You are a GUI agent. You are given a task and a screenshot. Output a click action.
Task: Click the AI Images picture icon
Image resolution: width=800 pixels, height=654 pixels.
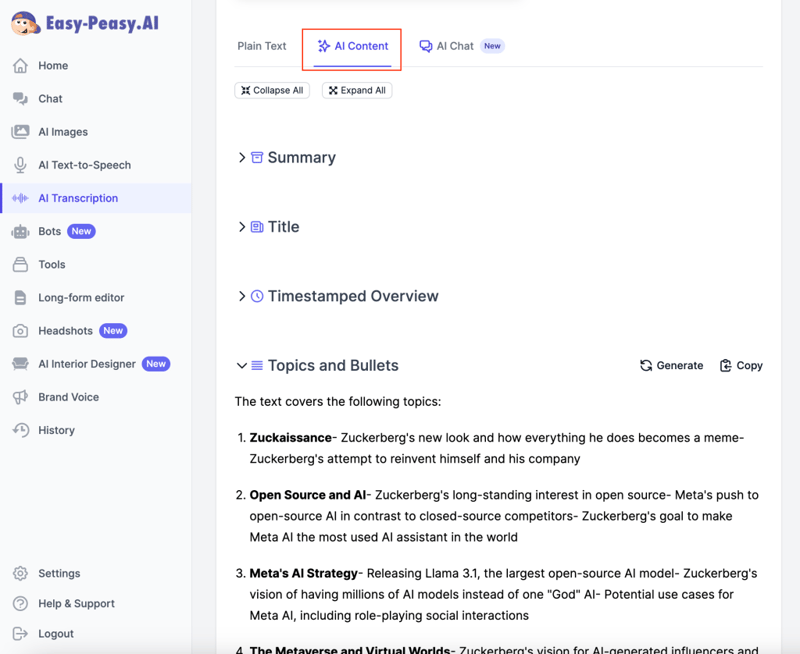pyautogui.click(x=20, y=132)
